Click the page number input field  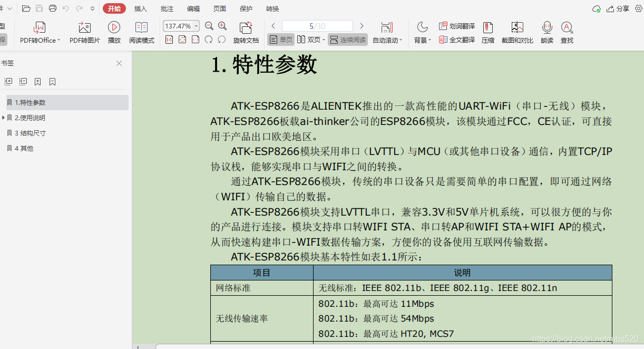pos(317,26)
